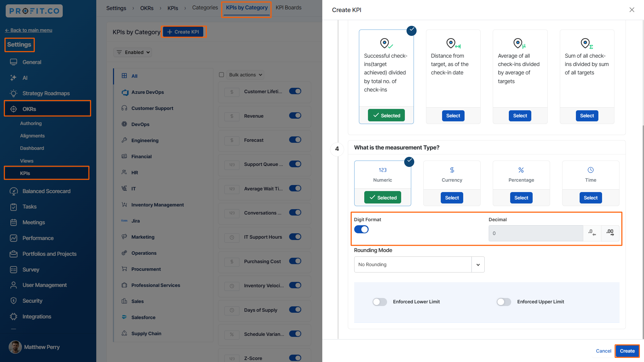Screen dimensions: 644x362
Task: Switch to the KPI Boards tab
Action: pyautogui.click(x=288, y=7)
